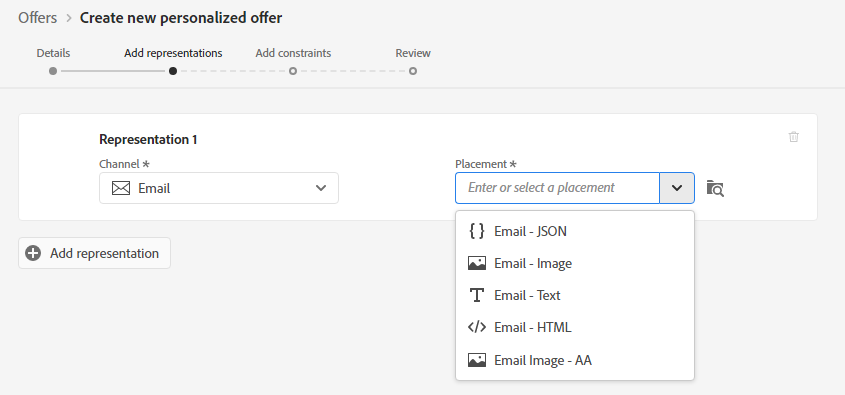Focus the Enter or select a placement field
Screen dimensions: 845x395
557,188
